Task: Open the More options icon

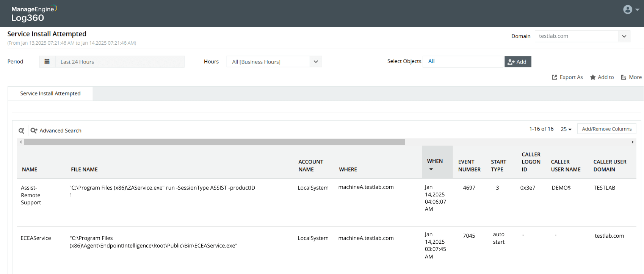Action: (624, 77)
